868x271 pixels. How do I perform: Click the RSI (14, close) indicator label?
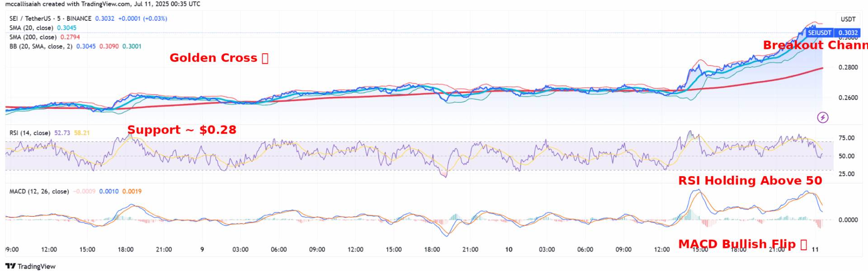30,133
